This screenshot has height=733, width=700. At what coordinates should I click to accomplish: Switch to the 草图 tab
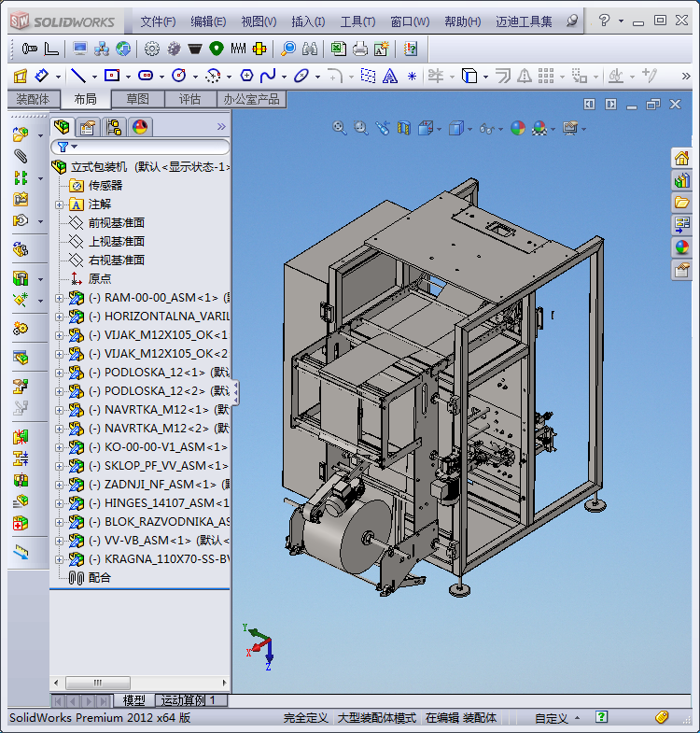pos(138,99)
